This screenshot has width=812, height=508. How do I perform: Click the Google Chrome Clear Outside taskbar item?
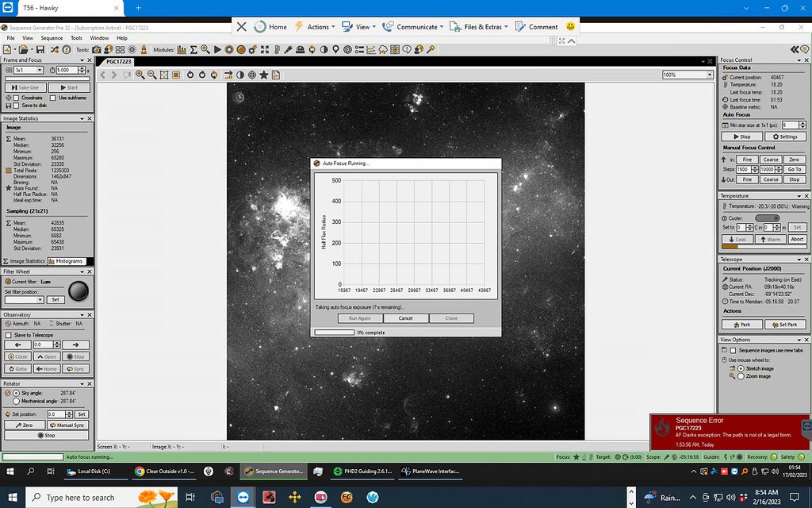coord(164,471)
